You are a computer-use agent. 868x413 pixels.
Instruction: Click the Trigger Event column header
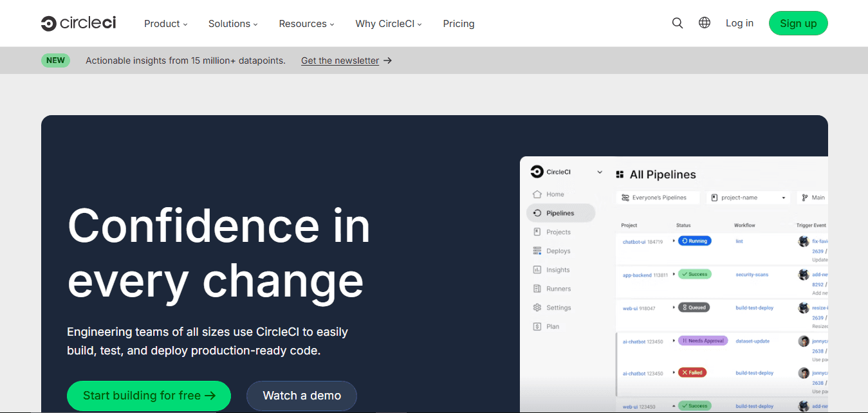click(811, 226)
